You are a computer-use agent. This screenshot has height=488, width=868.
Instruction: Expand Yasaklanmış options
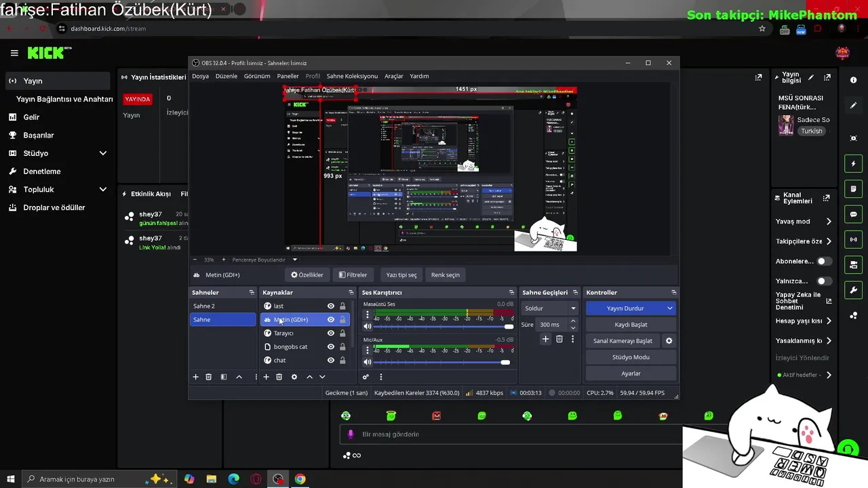click(x=829, y=341)
